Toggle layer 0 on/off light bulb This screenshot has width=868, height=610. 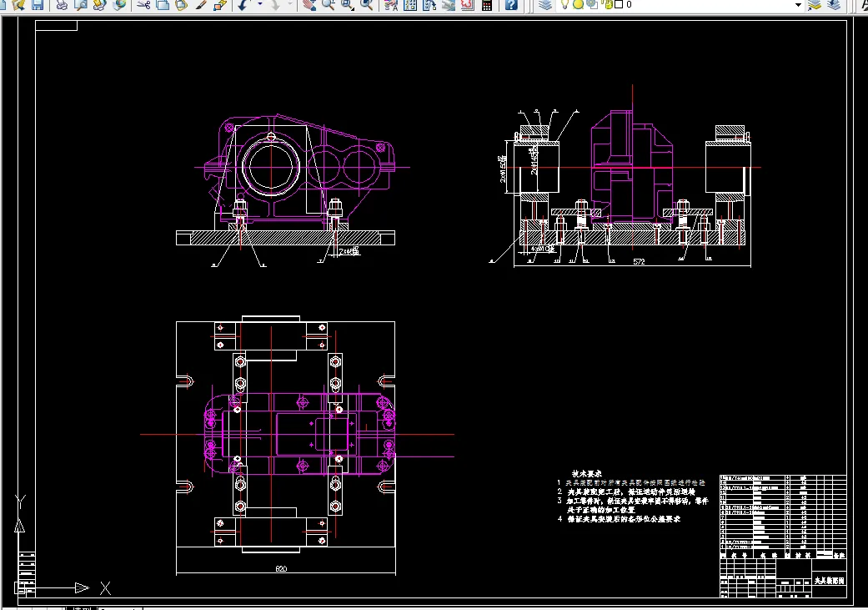[x=564, y=4]
